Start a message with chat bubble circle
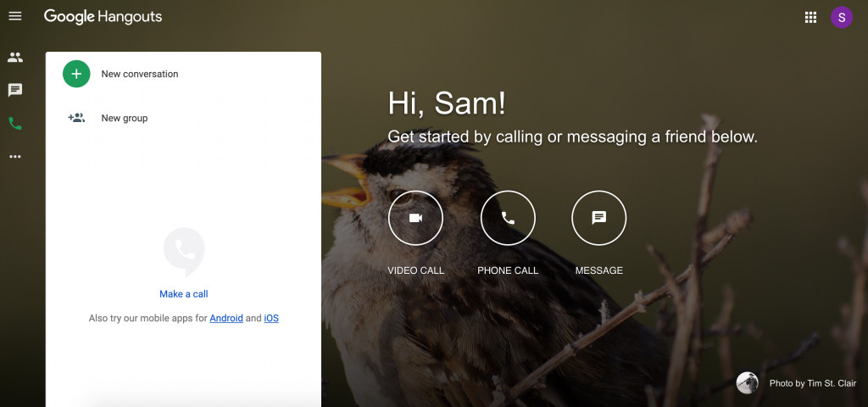Screen dimensions: 868x407 click(x=599, y=218)
